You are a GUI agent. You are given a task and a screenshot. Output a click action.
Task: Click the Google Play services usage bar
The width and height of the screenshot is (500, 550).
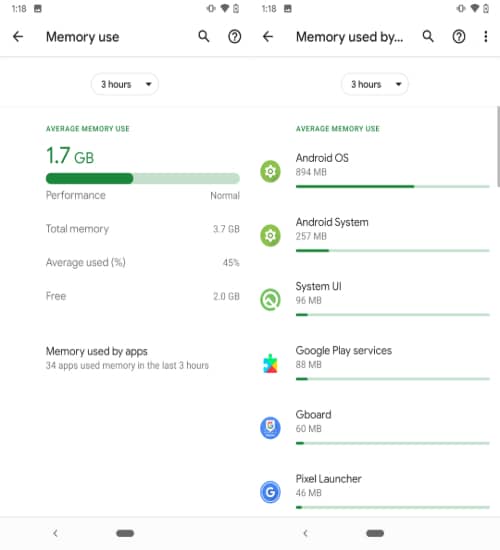point(393,379)
